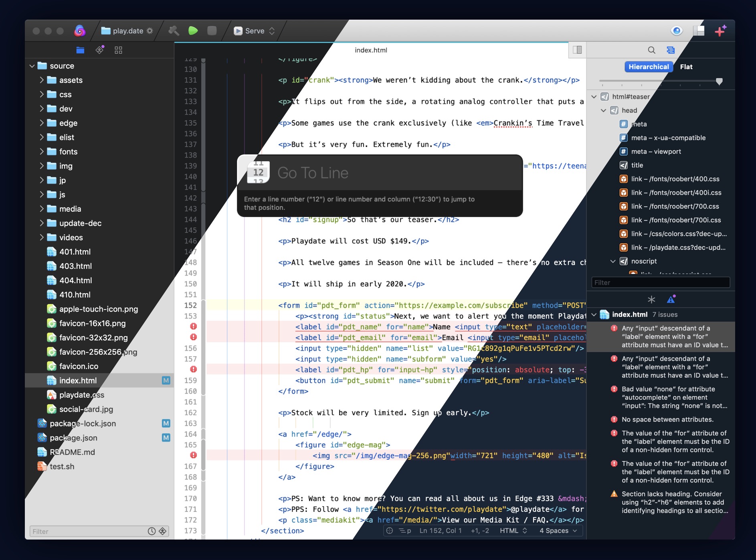
Task: Collapse the head symbol node
Action: coord(603,110)
